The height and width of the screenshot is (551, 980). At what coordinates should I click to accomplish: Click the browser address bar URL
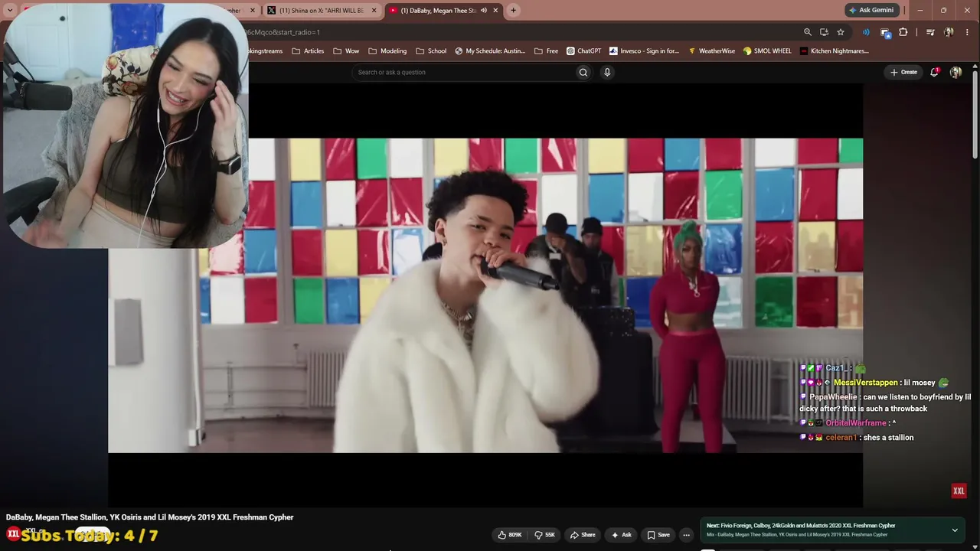tap(283, 32)
